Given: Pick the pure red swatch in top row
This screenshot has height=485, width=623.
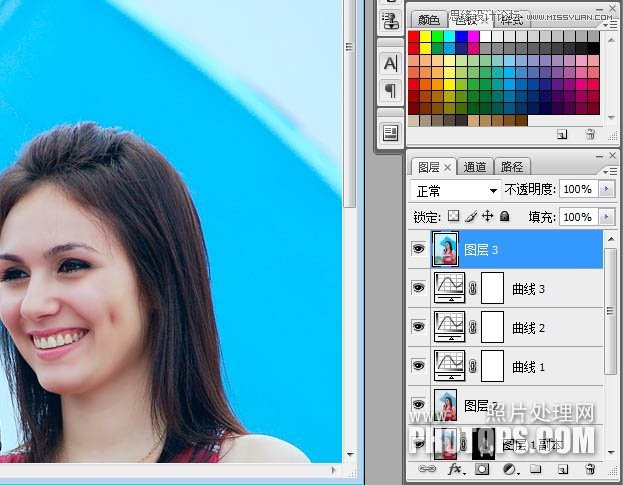Looking at the screenshot, I should 414,37.
